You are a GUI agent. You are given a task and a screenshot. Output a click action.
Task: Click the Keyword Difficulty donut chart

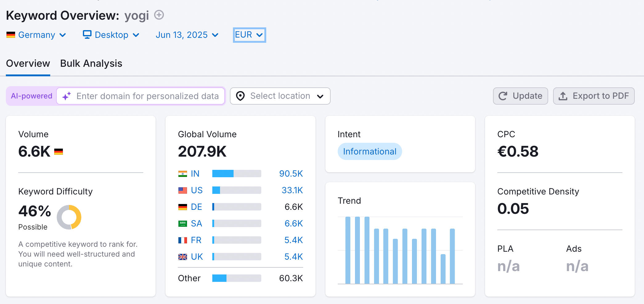(69, 217)
